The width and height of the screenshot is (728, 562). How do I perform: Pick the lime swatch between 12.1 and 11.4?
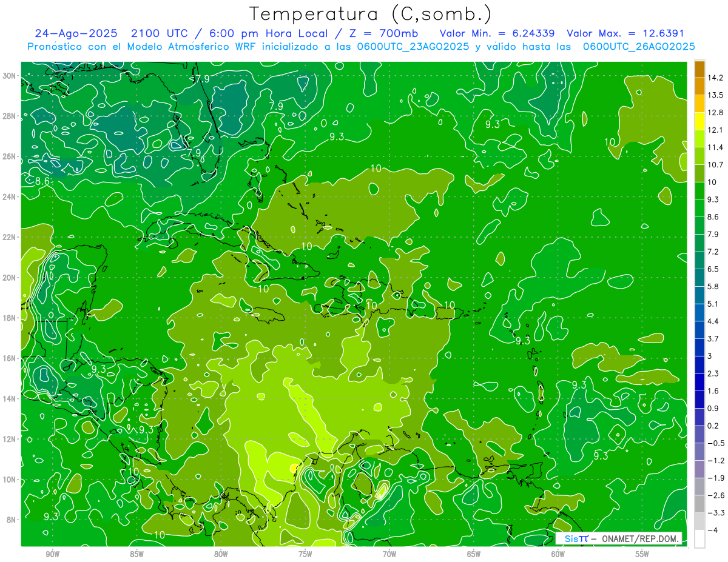tap(699, 139)
